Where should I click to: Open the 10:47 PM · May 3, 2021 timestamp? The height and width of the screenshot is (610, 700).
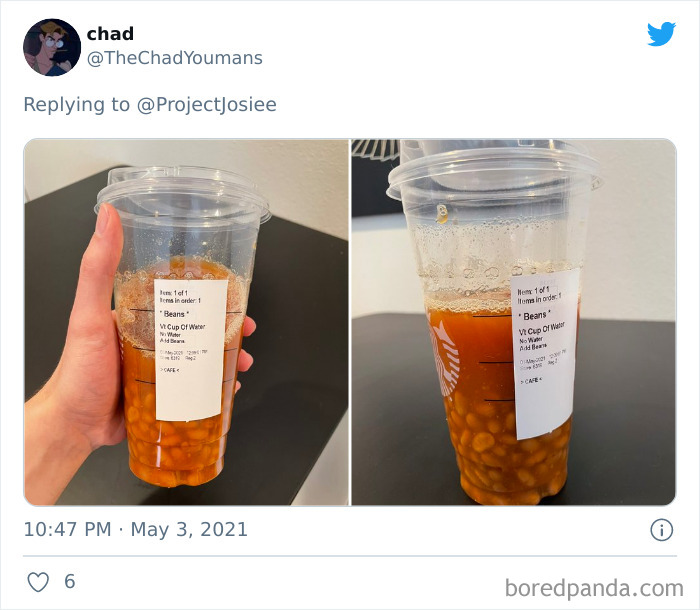click(x=135, y=530)
